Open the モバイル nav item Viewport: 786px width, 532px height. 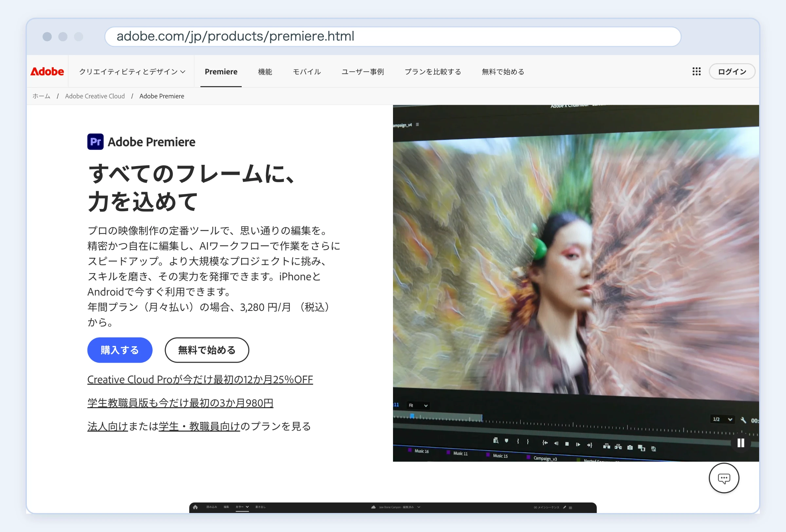coord(307,72)
